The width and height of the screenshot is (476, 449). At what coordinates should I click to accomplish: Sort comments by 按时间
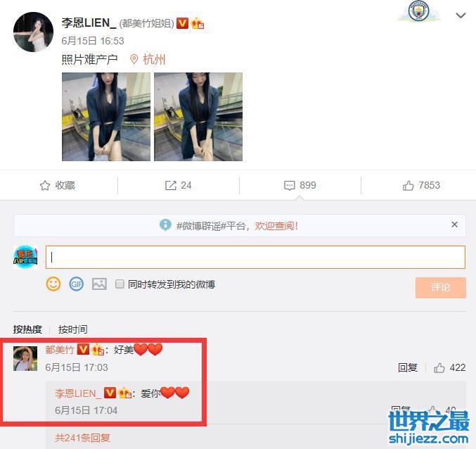[x=73, y=329]
